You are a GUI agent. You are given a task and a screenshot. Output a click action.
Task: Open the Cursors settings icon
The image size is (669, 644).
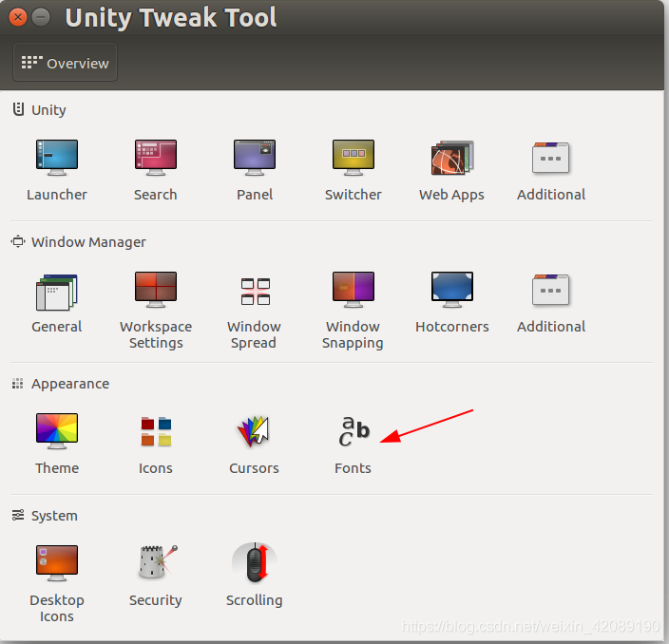tap(255, 431)
